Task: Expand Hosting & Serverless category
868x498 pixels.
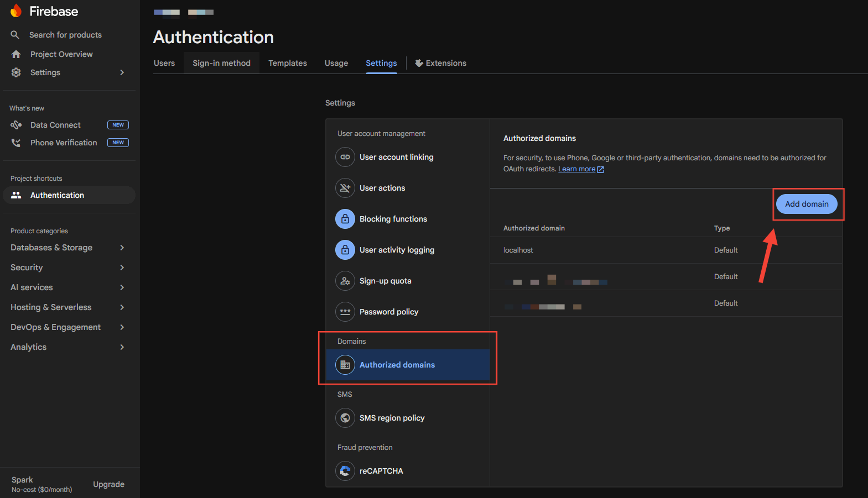Action: 122,307
